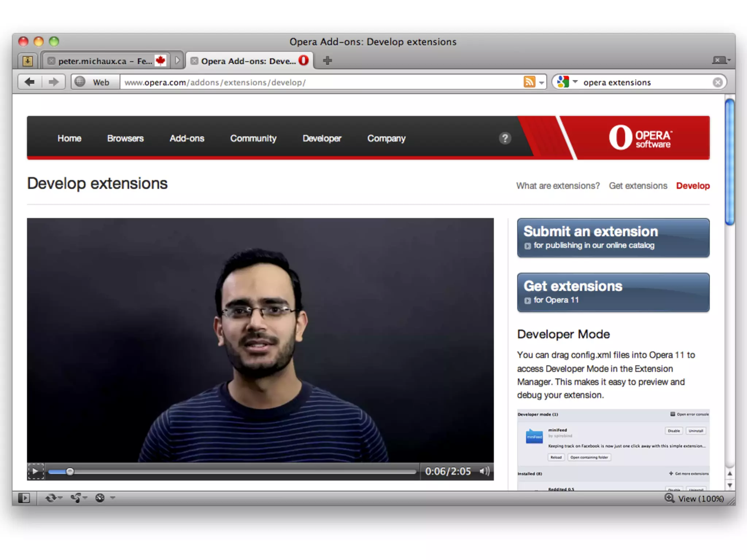747x560 pixels.
Task: Click the Opera Software logo
Action: point(640,138)
